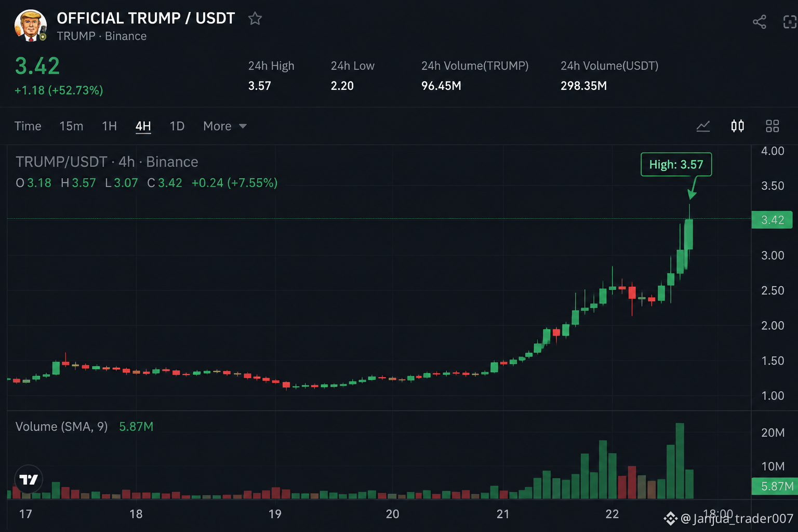Screen dimensions: 798x532
Task: Click the TRUMP/USDT · 4h · Binance legend
Action: click(107, 162)
